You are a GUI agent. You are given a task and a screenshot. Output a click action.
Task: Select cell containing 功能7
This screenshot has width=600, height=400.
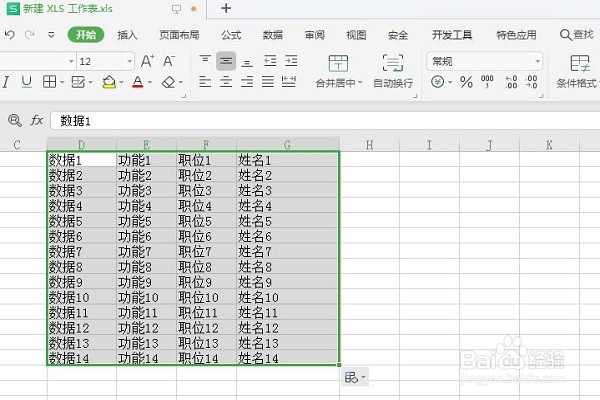[146, 251]
